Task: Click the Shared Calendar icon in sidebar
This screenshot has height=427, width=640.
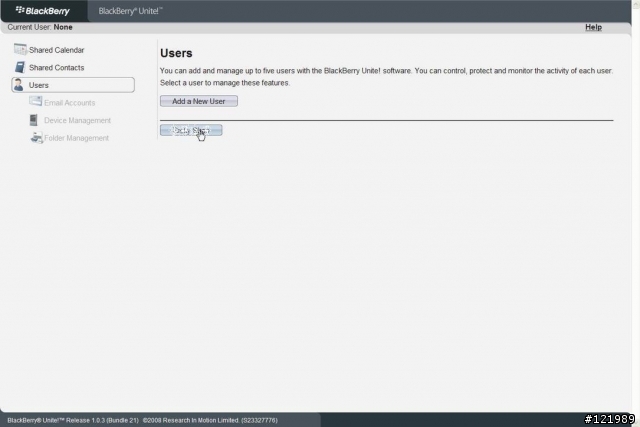Action: pos(20,49)
